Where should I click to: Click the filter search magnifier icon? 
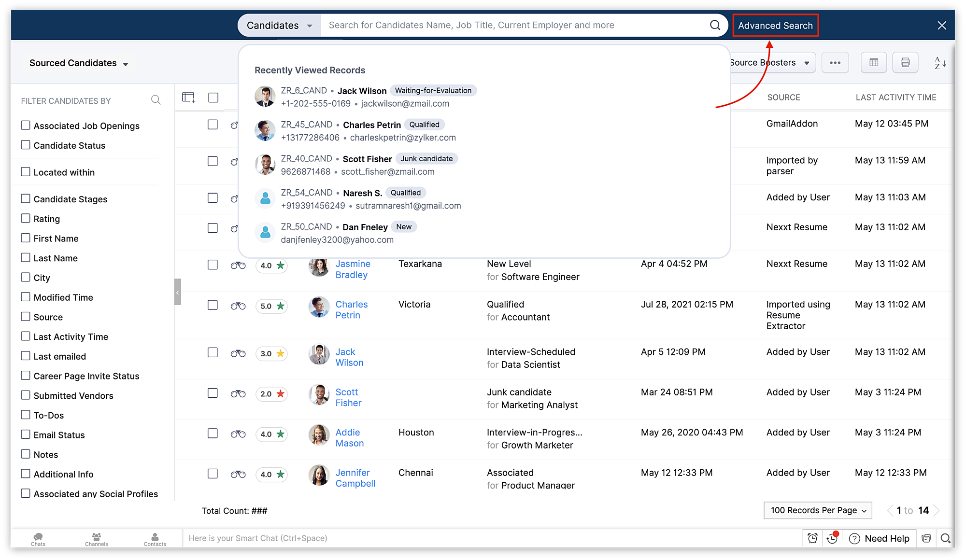(156, 100)
